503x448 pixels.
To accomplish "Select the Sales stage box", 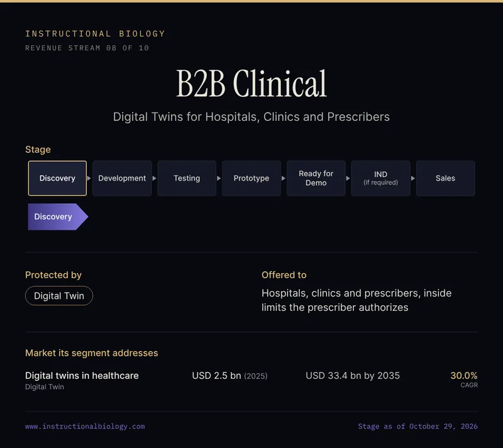I will tap(445, 178).
